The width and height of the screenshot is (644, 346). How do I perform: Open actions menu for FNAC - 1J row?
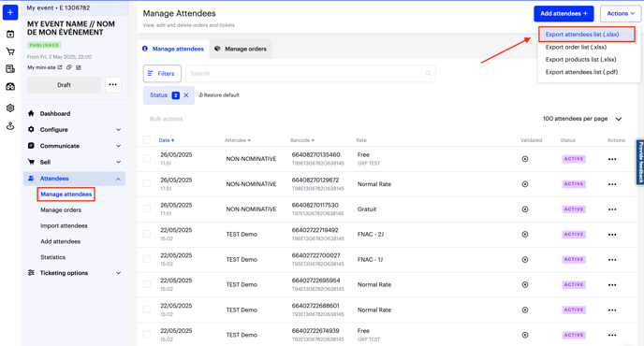612,260
